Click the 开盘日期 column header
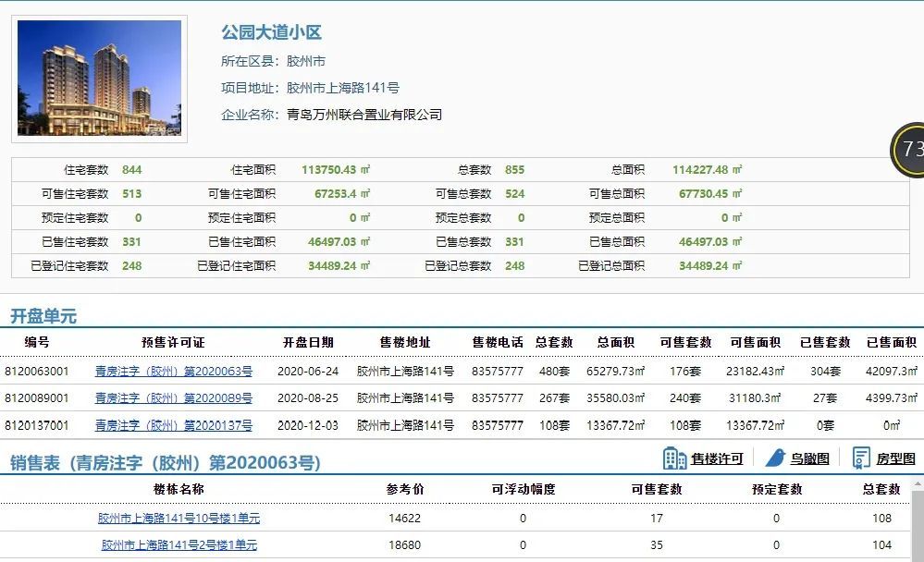This screenshot has width=924, height=562. [x=308, y=342]
